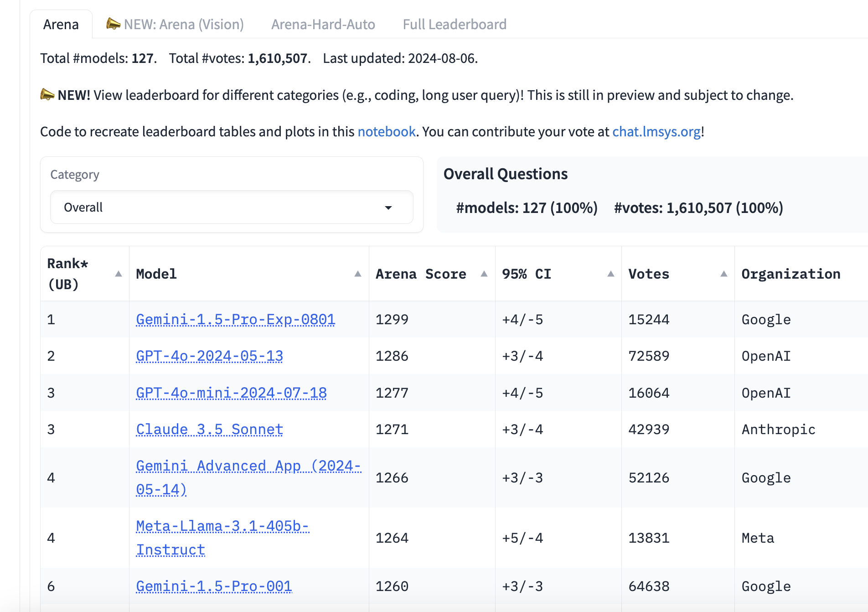Viewport: 868px width, 612px height.
Task: Click the Organization column header
Action: pos(791,274)
